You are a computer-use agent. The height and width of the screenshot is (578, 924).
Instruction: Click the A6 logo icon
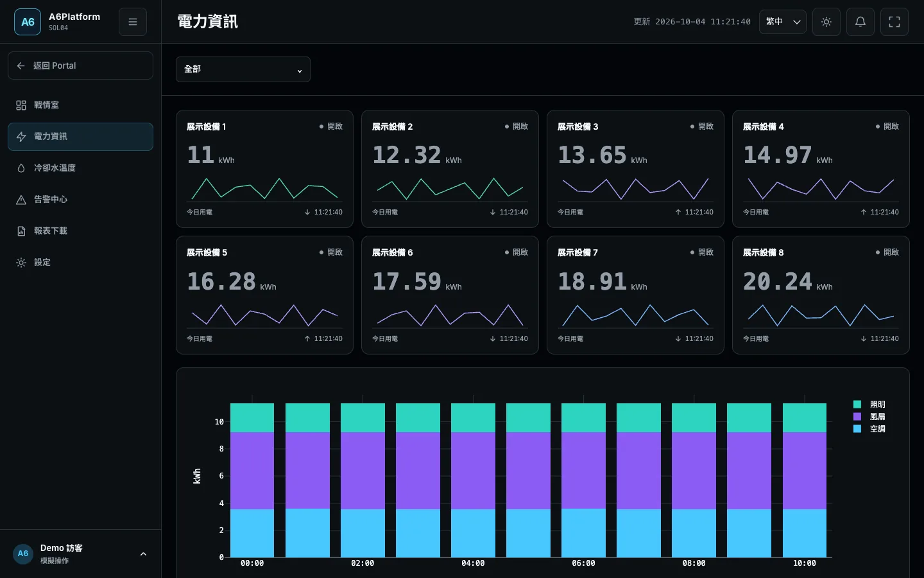coord(28,22)
